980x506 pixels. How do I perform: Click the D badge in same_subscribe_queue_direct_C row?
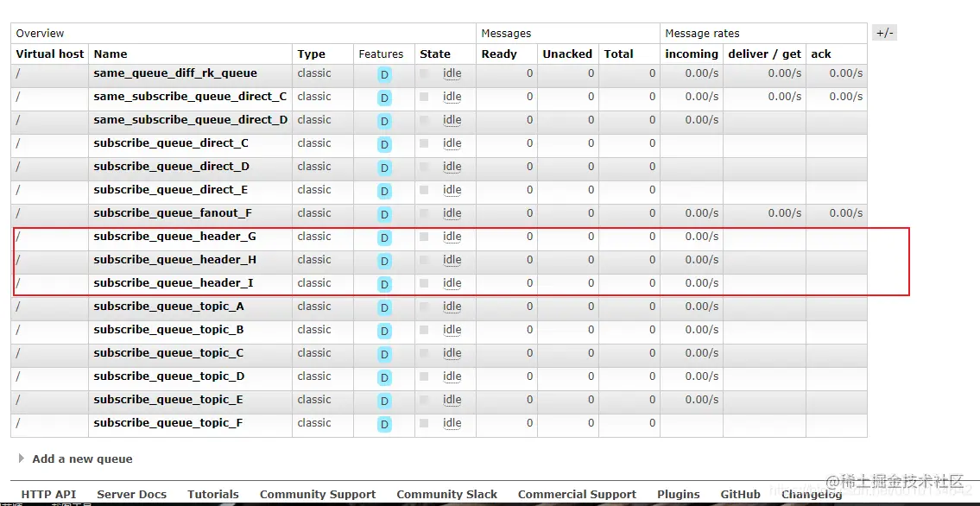click(x=384, y=98)
